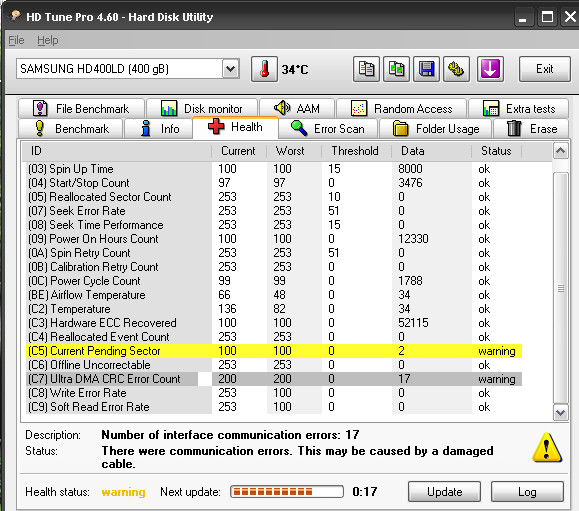Click the scrollbar up arrow

tap(561, 151)
